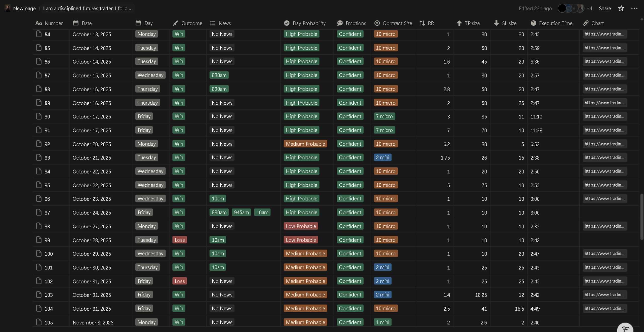Viewport: 644px width, 332px height.
Task: Open the tradingview chart link in row 104
Action: click(x=605, y=308)
